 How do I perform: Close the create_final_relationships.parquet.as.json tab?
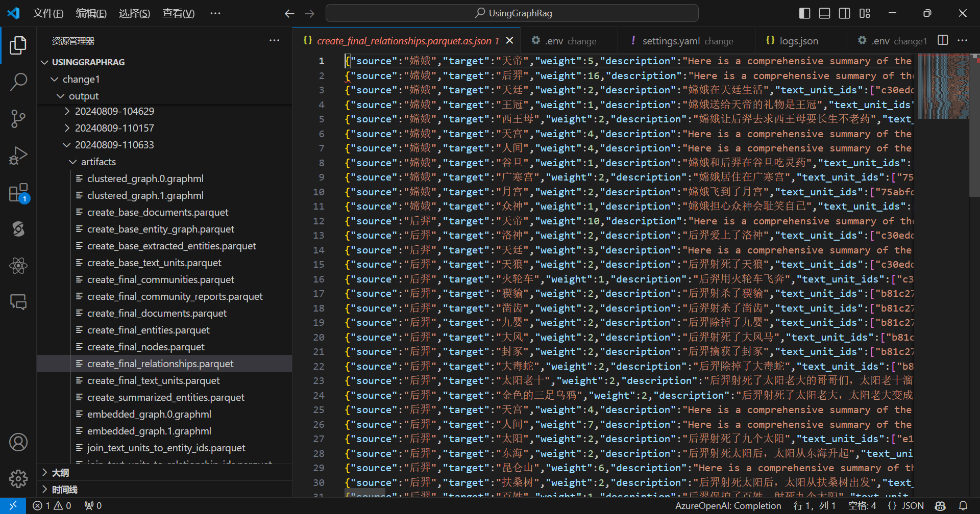(x=509, y=40)
